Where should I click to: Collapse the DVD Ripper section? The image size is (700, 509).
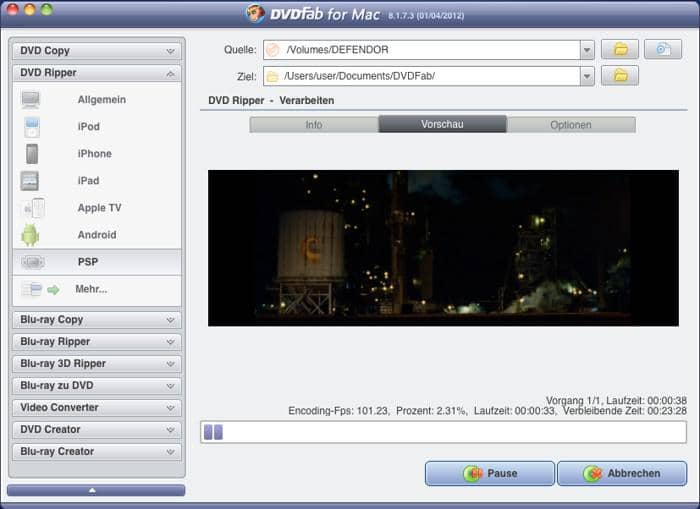pos(97,73)
